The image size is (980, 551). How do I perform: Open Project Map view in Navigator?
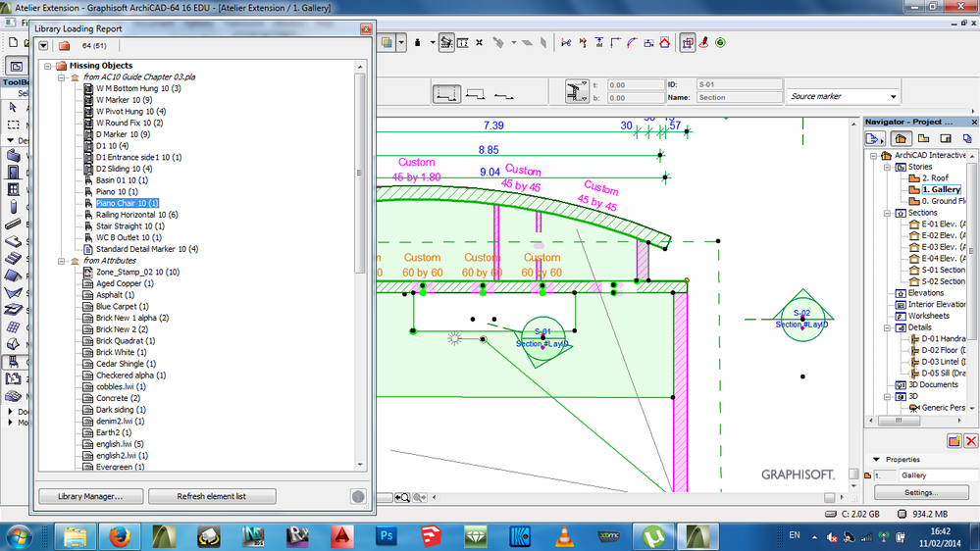900,138
